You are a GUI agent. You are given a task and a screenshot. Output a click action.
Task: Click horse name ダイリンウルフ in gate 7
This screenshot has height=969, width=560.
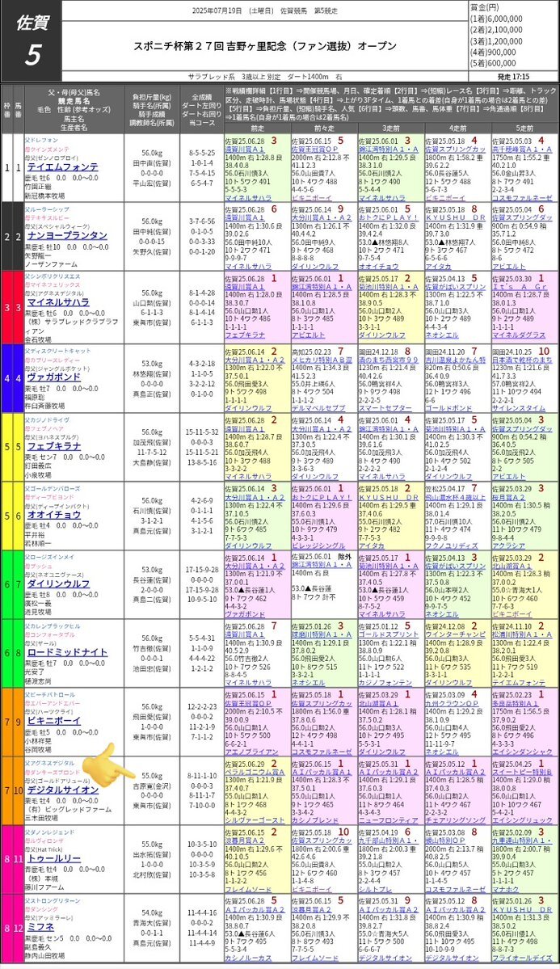57,584
